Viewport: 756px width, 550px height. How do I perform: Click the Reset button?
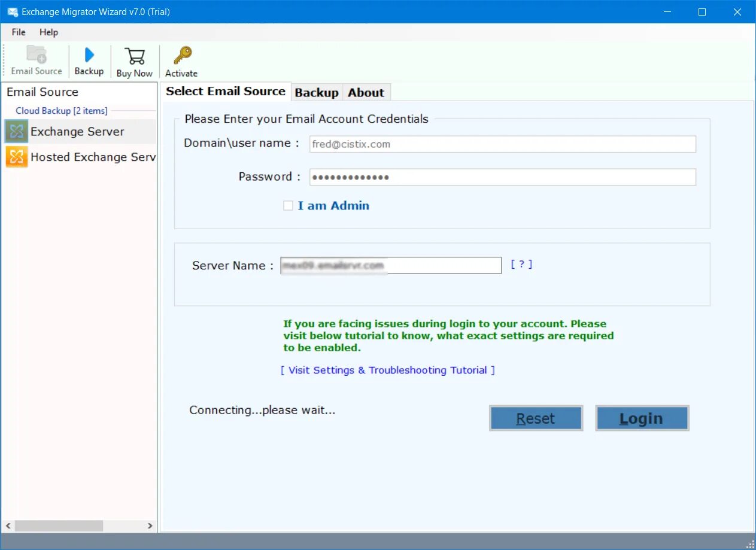click(x=536, y=418)
